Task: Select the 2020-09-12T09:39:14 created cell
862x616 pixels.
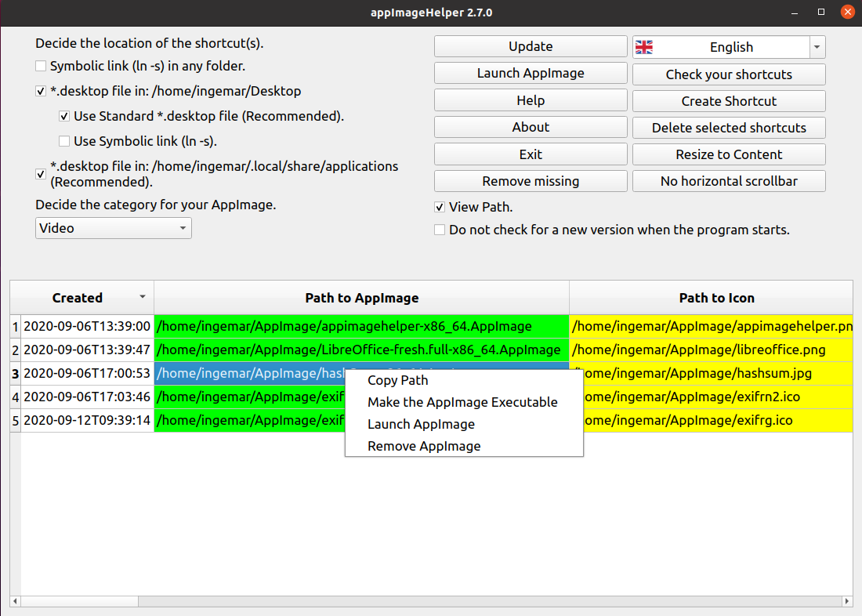Action: pos(88,421)
